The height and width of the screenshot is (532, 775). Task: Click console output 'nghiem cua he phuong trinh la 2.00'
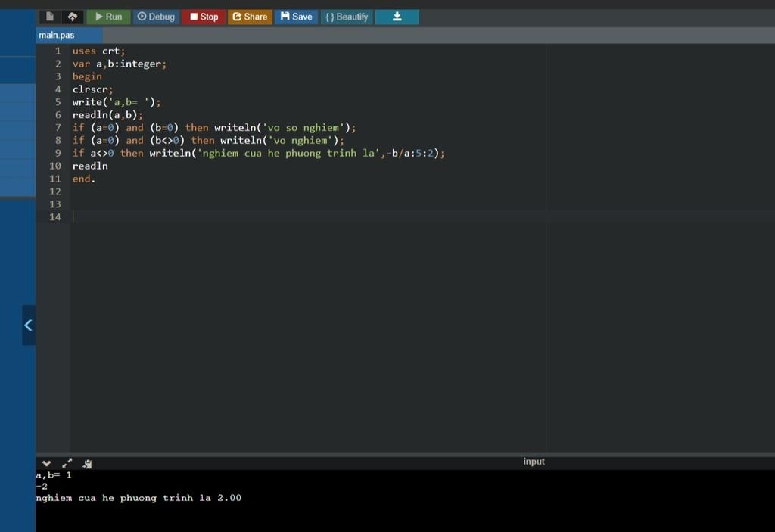[139, 499]
